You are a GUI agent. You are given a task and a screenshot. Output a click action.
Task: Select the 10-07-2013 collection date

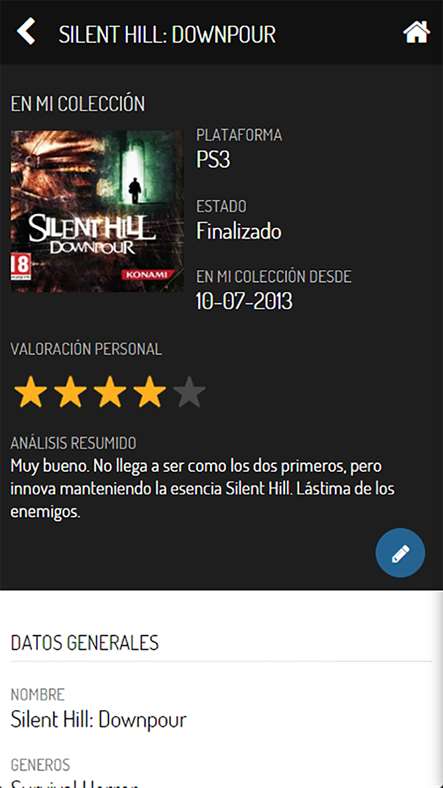[244, 302]
